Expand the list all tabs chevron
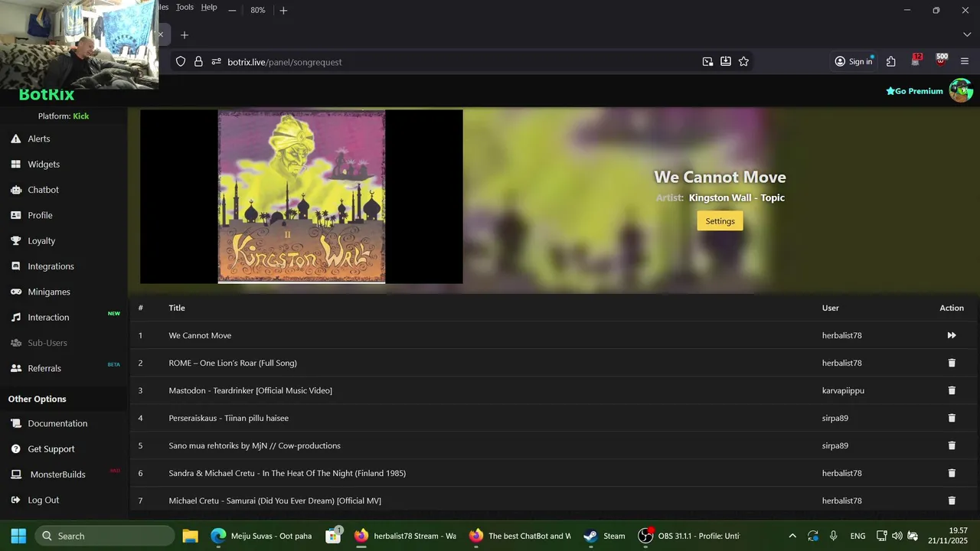The width and height of the screenshot is (980, 551). pyautogui.click(x=967, y=35)
